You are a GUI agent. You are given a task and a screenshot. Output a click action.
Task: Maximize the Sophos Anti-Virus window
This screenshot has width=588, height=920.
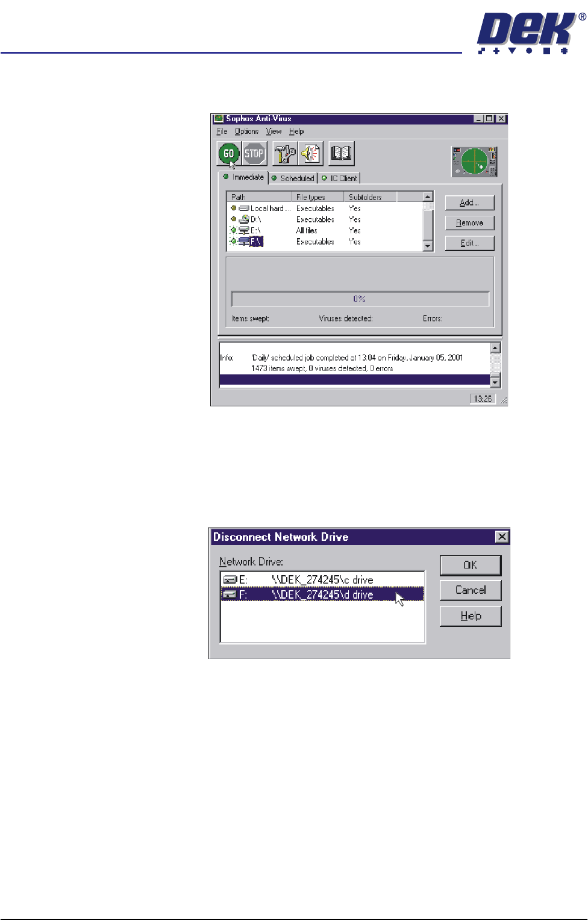click(x=489, y=119)
